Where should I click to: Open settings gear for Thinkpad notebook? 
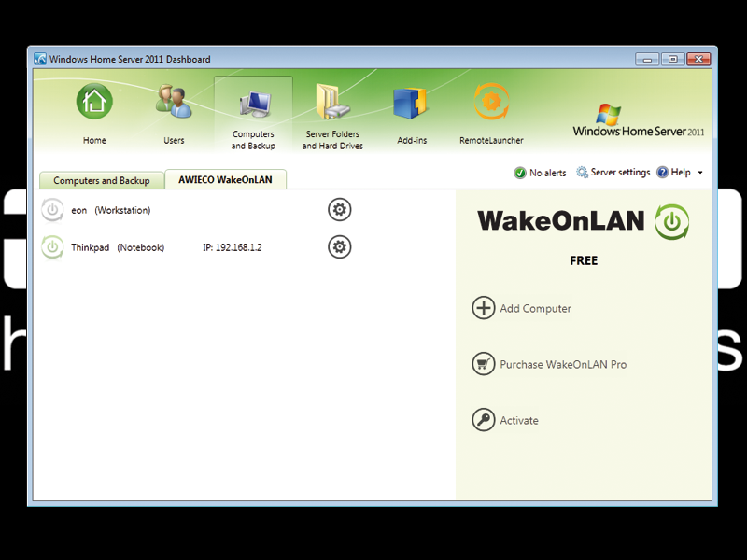tap(340, 246)
